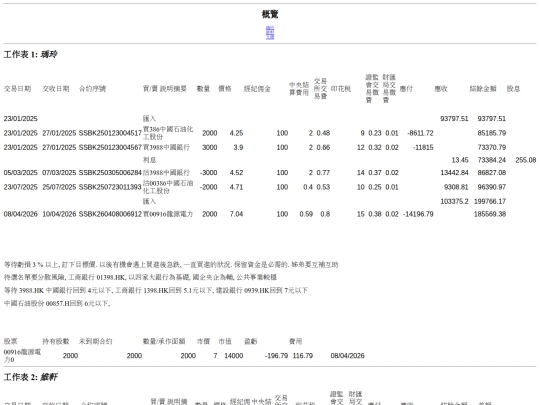Click settlement date 10/04/2026

coord(59,214)
